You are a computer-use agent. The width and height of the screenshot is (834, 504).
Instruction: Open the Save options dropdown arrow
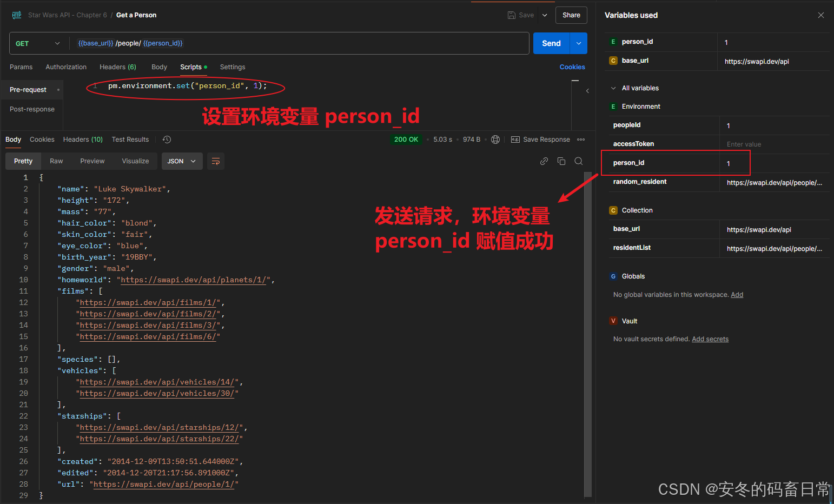tap(545, 15)
